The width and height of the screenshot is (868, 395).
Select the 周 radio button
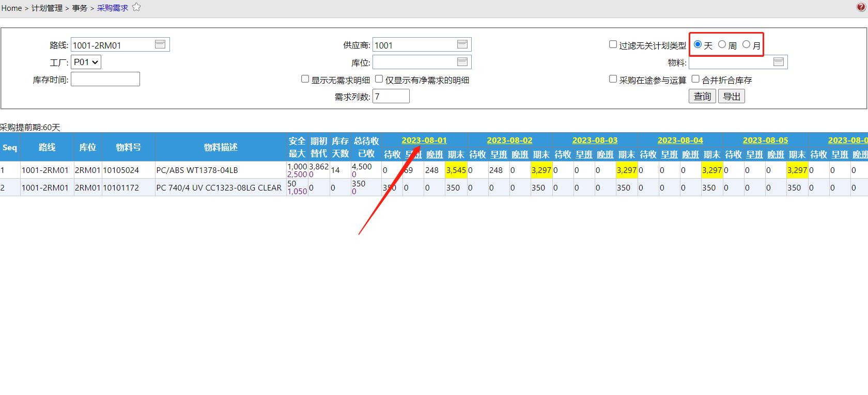click(722, 44)
